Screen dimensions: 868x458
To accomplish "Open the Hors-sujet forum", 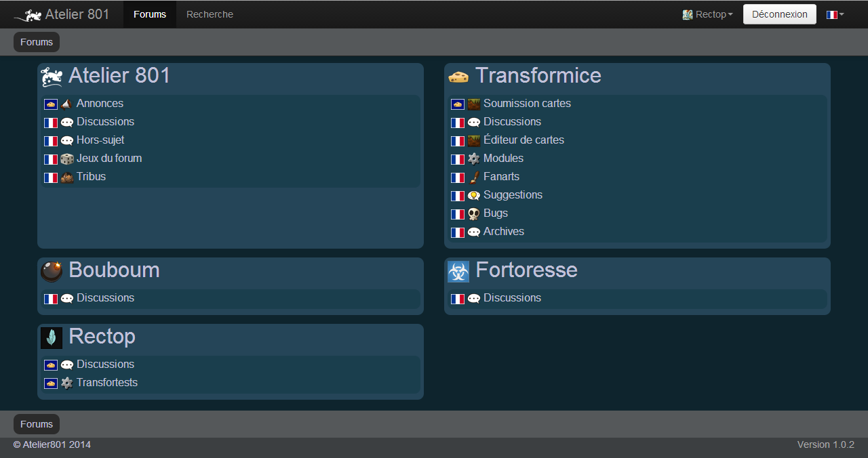I will tap(100, 140).
